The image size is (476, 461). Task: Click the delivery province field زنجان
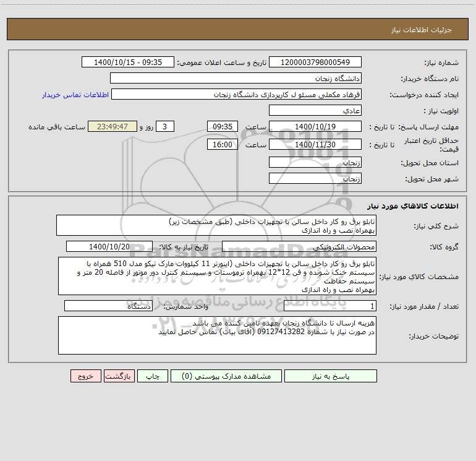pos(315,162)
